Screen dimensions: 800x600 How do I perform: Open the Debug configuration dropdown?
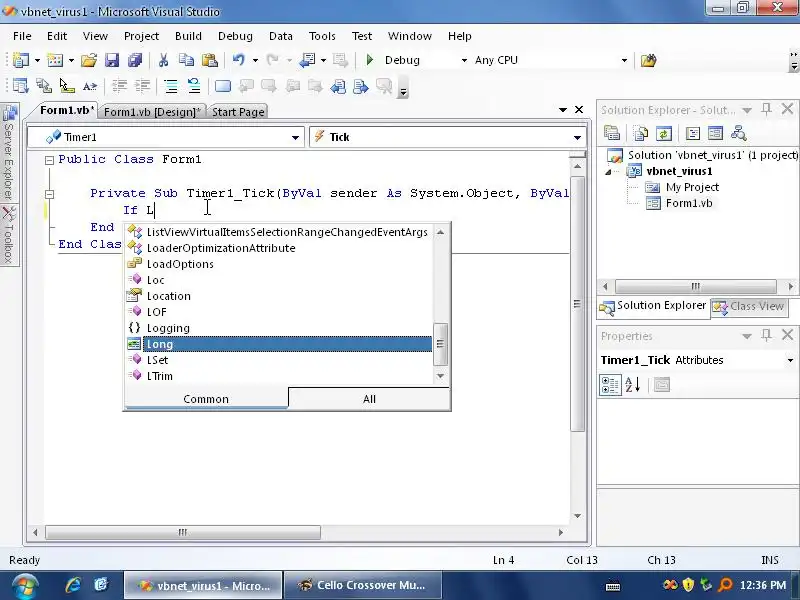[464, 60]
